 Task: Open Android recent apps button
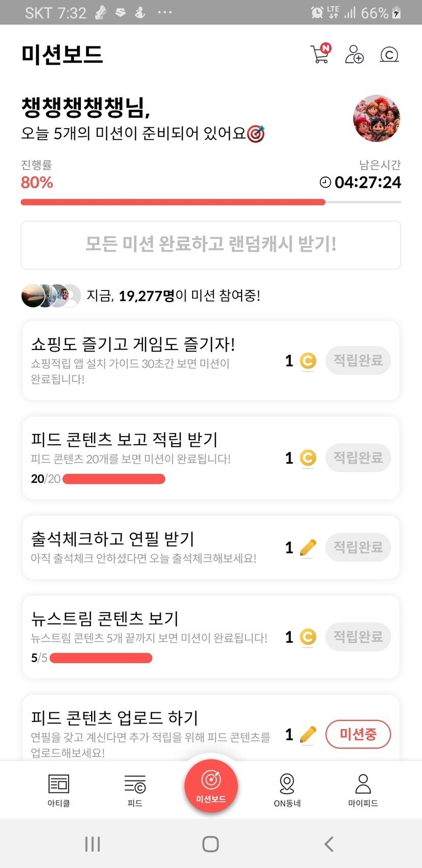click(93, 844)
